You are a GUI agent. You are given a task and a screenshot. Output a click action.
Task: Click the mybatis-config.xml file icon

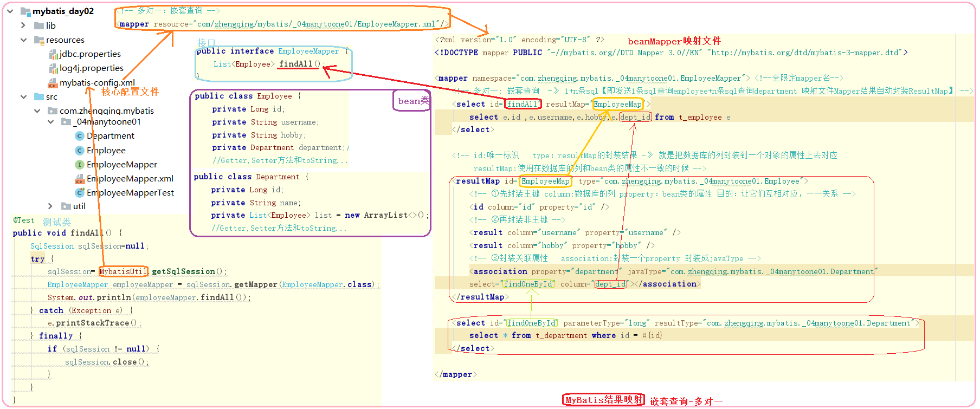click(53, 82)
